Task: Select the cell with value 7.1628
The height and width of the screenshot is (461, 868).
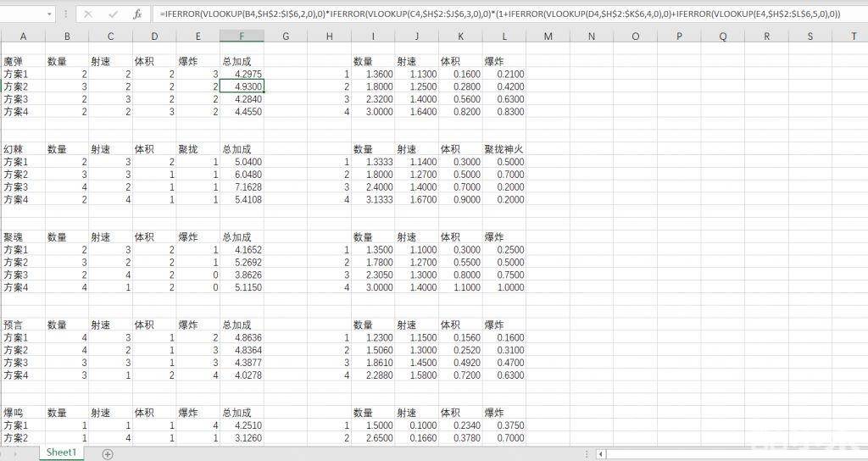Action: pos(242,186)
